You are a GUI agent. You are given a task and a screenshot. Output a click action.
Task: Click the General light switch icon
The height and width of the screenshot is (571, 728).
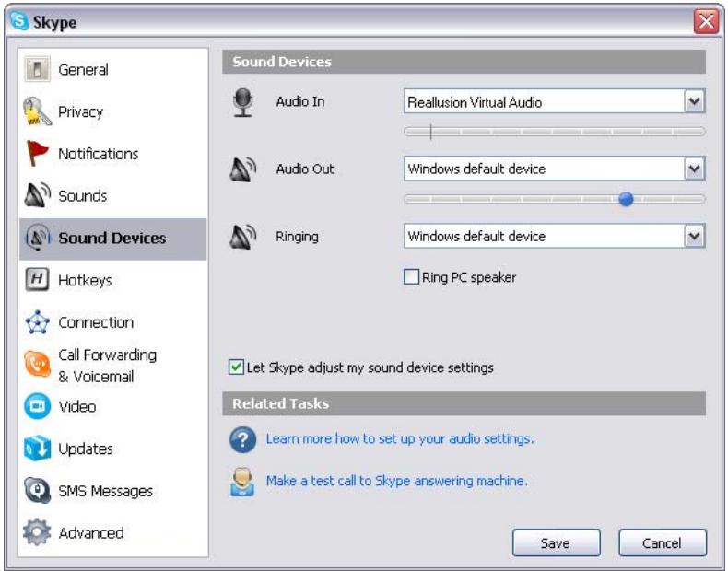pos(37,70)
